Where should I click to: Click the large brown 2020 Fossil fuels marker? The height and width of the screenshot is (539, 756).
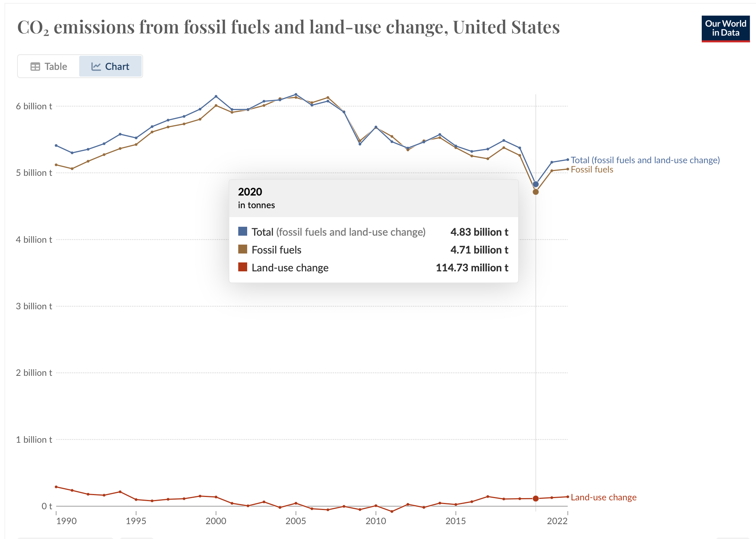[536, 192]
